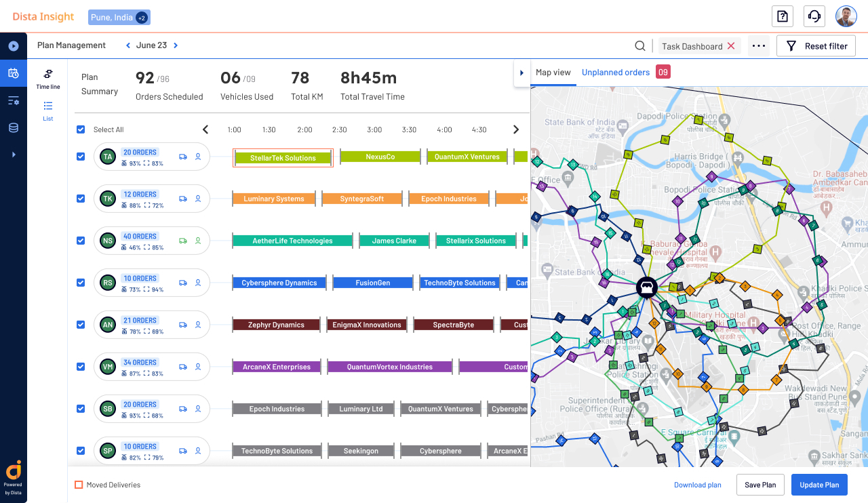The image size is (868, 503).
Task: Click the driver icon in NS row
Action: click(x=198, y=241)
